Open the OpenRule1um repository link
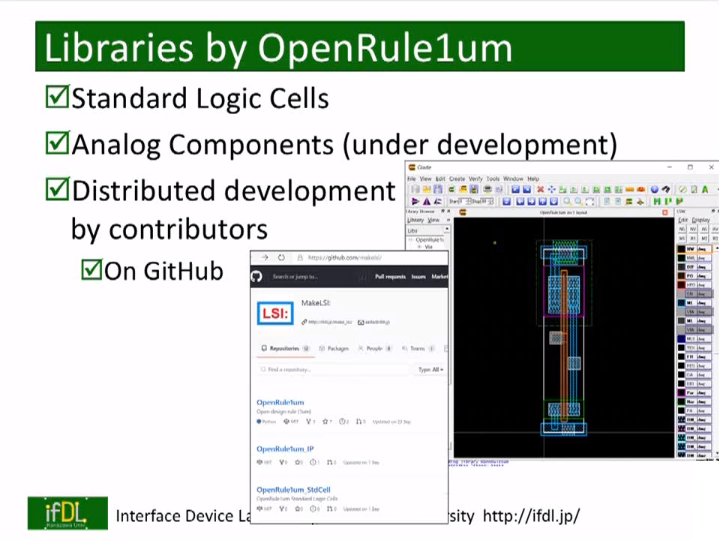719x541 pixels. pos(280,402)
